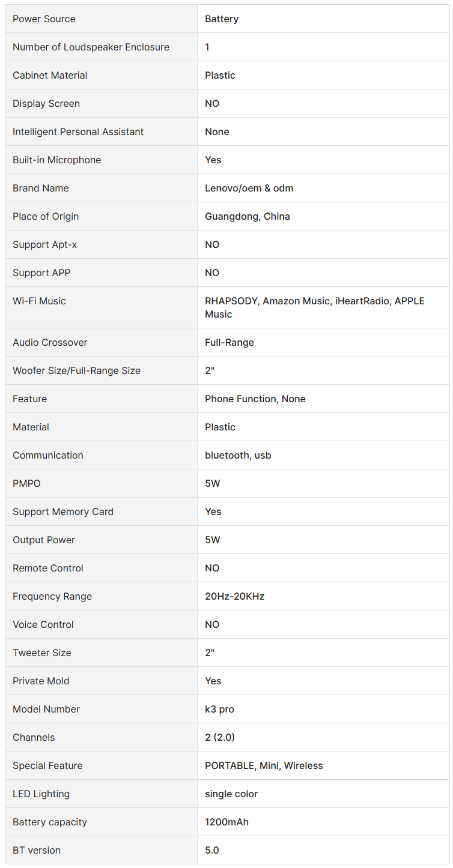Click the Wi-Fi Music services value text

314,307
